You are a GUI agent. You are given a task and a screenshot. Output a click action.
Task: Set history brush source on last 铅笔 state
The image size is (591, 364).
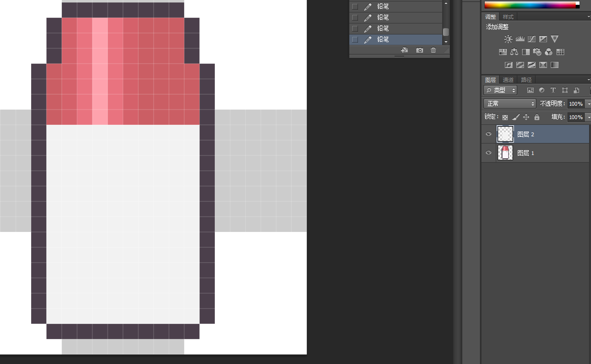355,39
